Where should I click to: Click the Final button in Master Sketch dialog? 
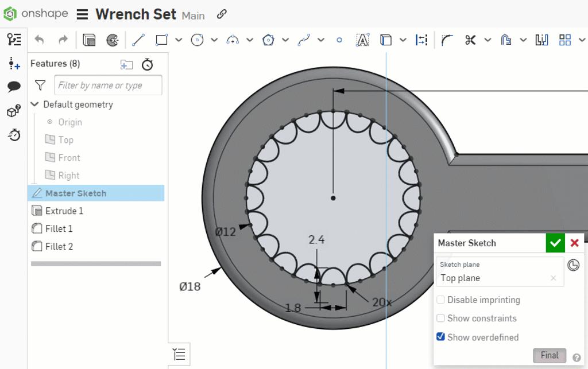[549, 355]
